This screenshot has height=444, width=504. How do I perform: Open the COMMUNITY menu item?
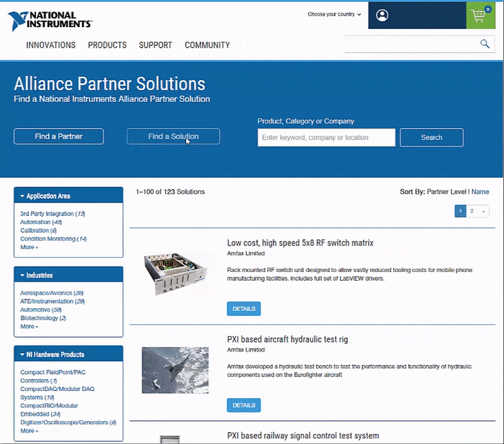click(x=207, y=45)
